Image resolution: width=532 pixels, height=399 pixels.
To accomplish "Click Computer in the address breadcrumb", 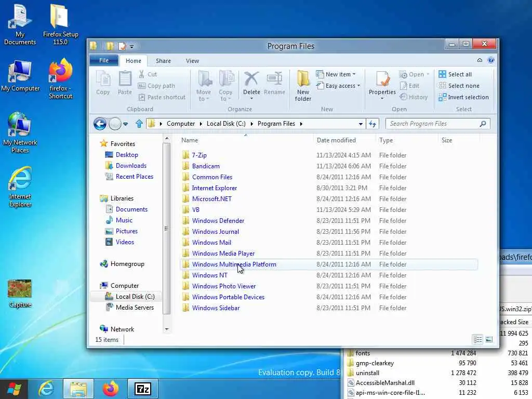I will point(181,124).
